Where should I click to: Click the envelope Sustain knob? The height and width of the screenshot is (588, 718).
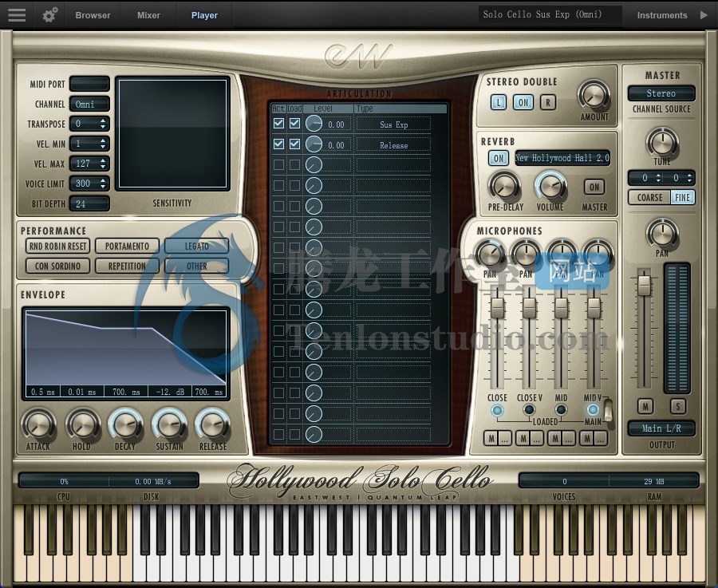[169, 424]
